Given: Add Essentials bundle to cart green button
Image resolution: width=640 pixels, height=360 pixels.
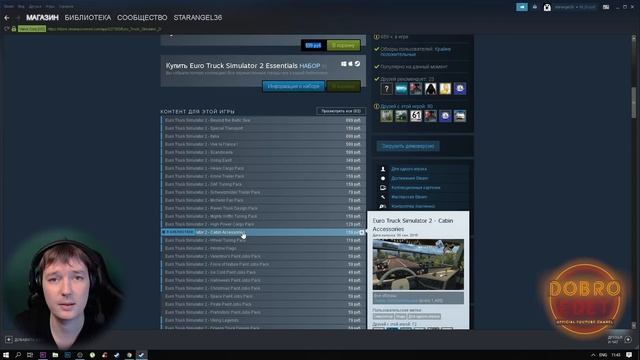Looking at the screenshot, I should [343, 86].
